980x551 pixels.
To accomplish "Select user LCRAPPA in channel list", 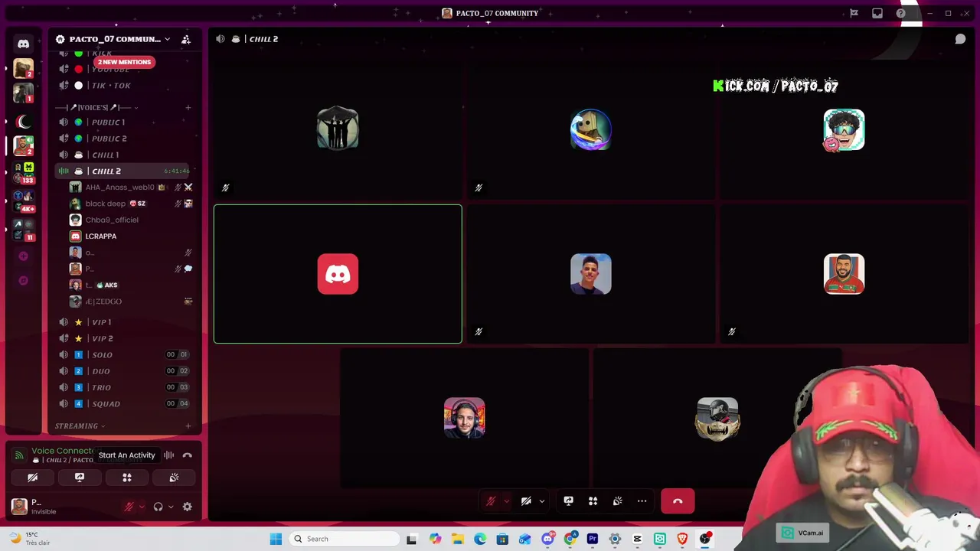I will click(x=130, y=236).
